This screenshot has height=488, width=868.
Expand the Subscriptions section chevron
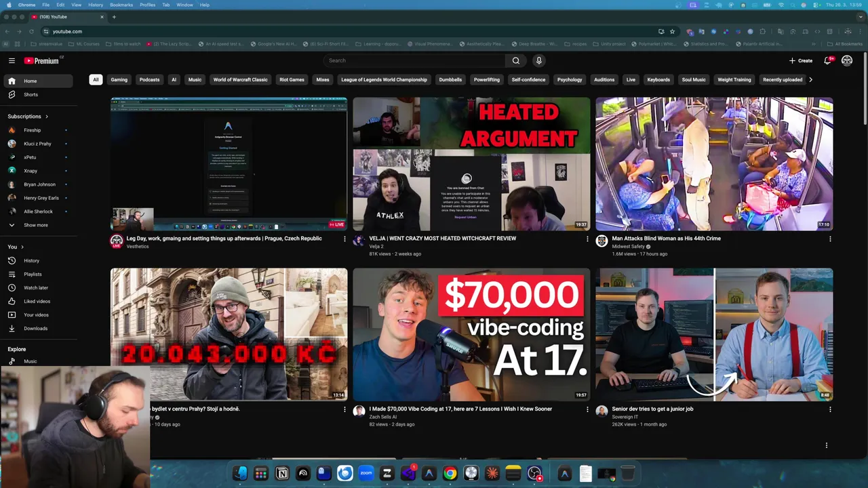click(47, 117)
